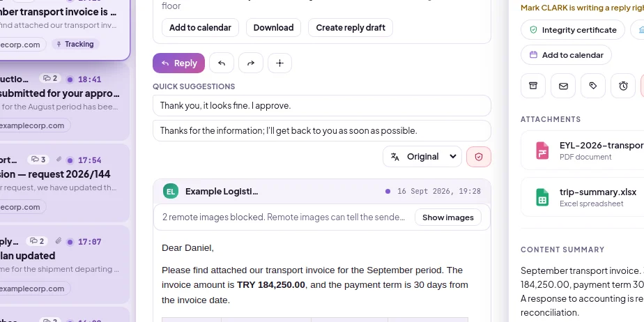Click the green spreadsheet file icon
This screenshot has height=322, width=644.
tap(542, 197)
